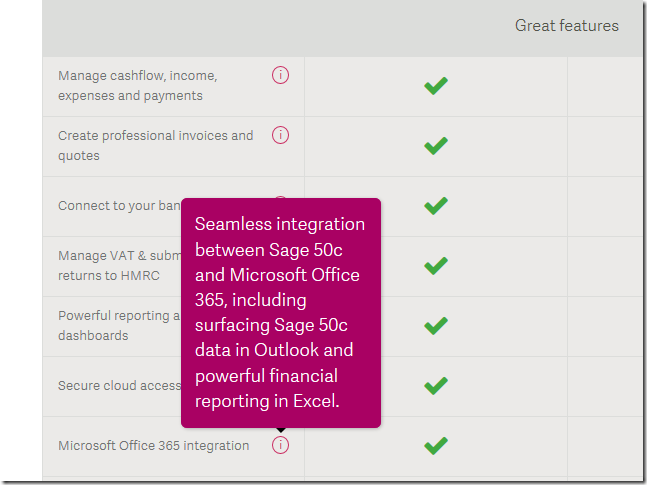This screenshot has width=647, height=485.
Task: Click info icon next to Microsoft Office 365 integration
Action: click(280, 445)
